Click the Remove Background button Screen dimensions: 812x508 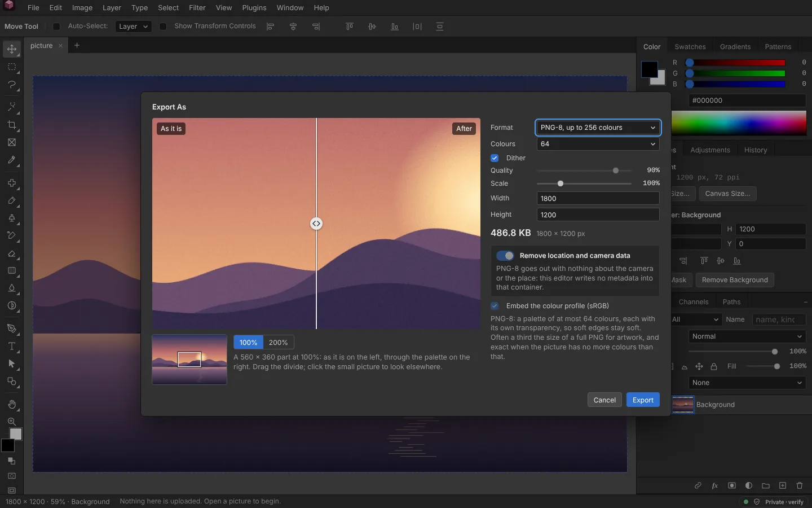pos(735,280)
